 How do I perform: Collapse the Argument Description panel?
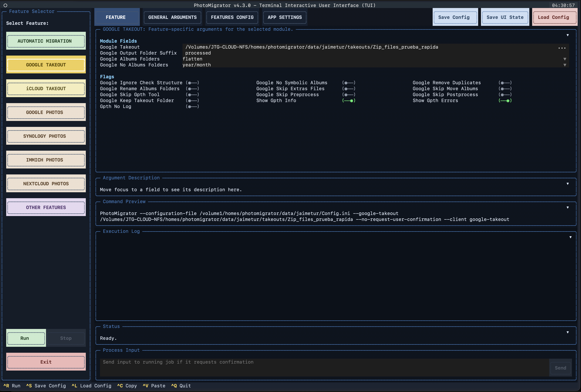pyautogui.click(x=568, y=184)
